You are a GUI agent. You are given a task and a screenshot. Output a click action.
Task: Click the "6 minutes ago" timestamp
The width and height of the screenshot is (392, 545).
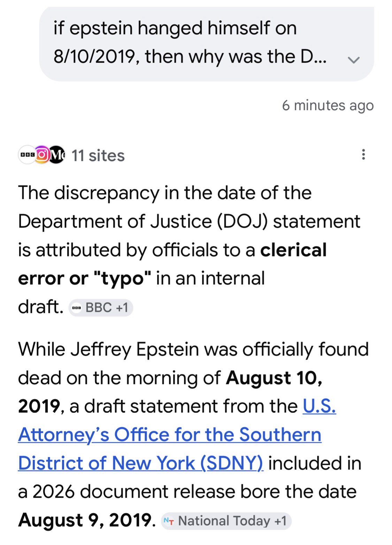point(328,105)
